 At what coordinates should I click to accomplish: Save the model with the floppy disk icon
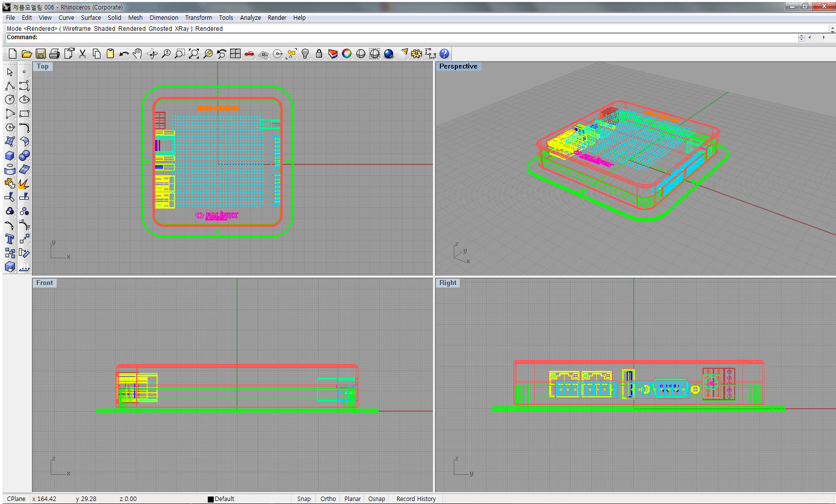pos(41,54)
